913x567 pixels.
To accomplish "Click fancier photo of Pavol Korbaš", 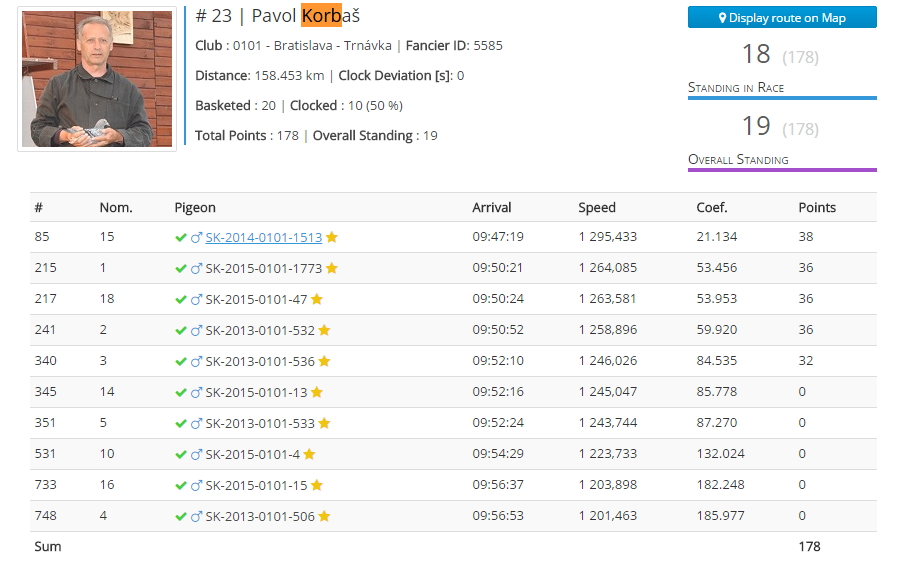I will coord(97,79).
